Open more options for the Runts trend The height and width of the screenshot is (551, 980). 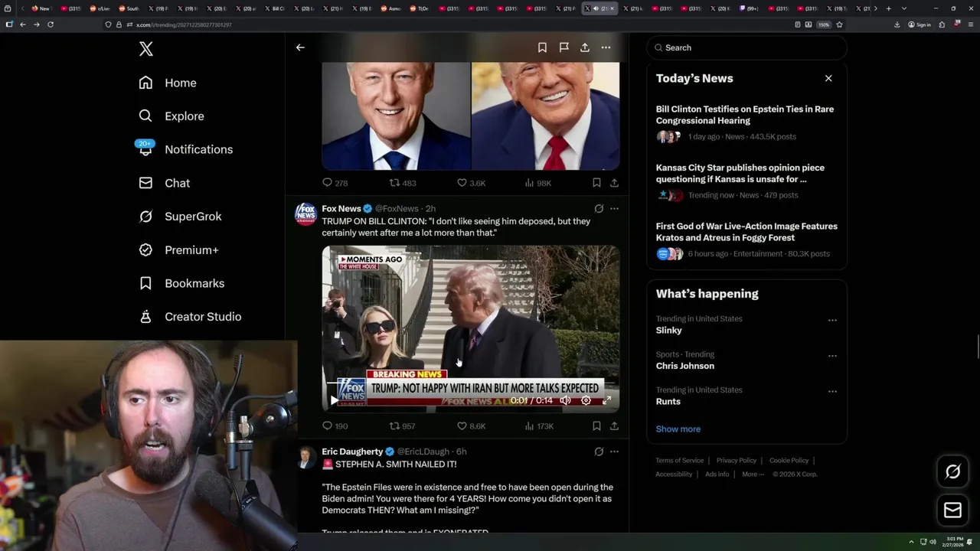(x=832, y=391)
